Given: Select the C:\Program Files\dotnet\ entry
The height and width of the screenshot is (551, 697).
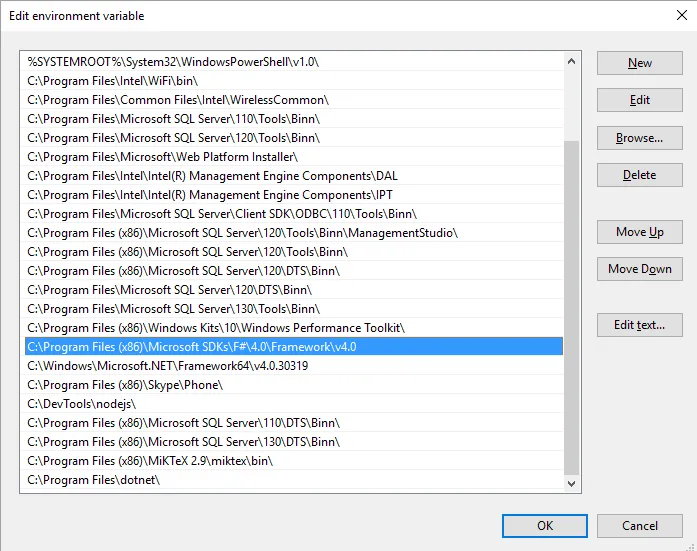Looking at the screenshot, I should tap(294, 480).
